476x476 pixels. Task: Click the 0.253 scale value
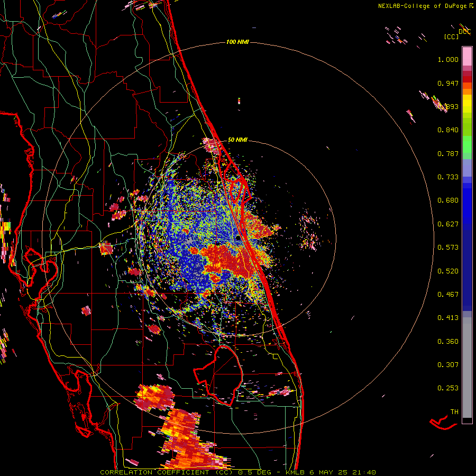(x=448, y=388)
